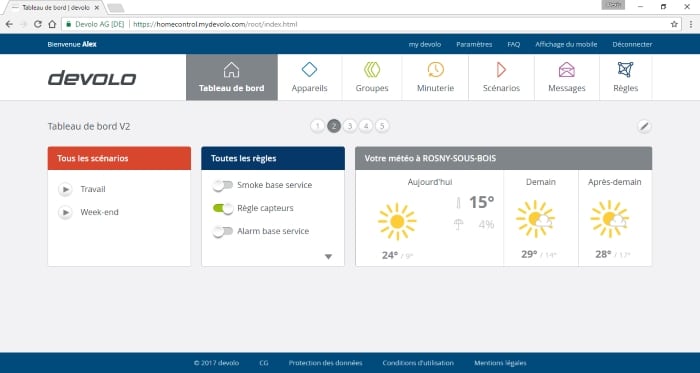Click the Devolo AG secure site badge
The width and height of the screenshot is (700, 373).
coord(95,24)
